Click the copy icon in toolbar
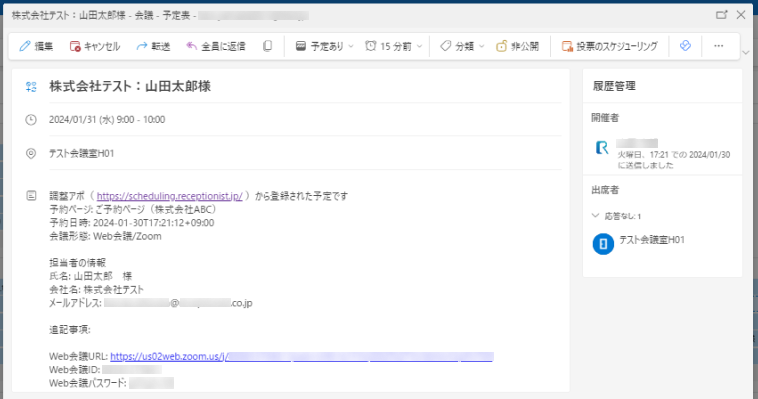This screenshot has height=399, width=758. tap(267, 46)
